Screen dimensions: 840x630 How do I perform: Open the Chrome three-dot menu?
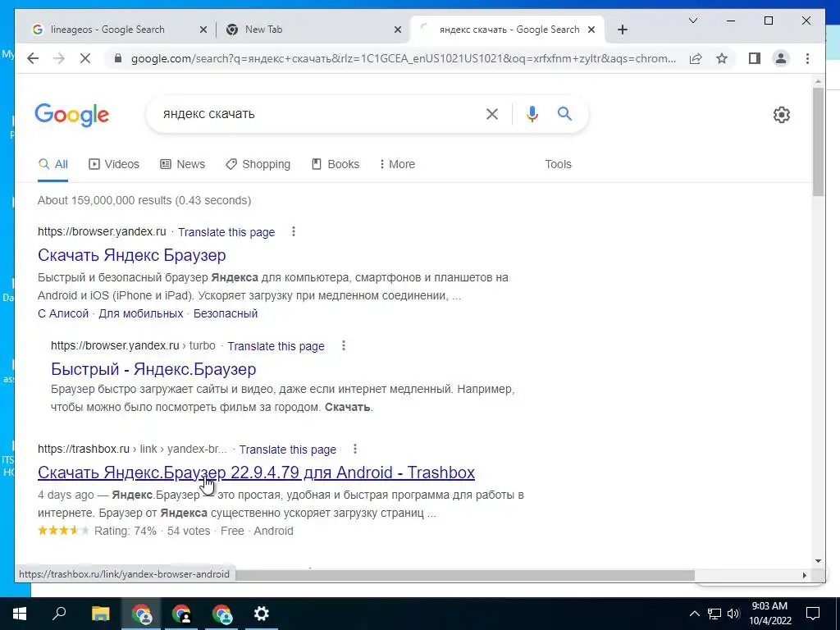(807, 58)
